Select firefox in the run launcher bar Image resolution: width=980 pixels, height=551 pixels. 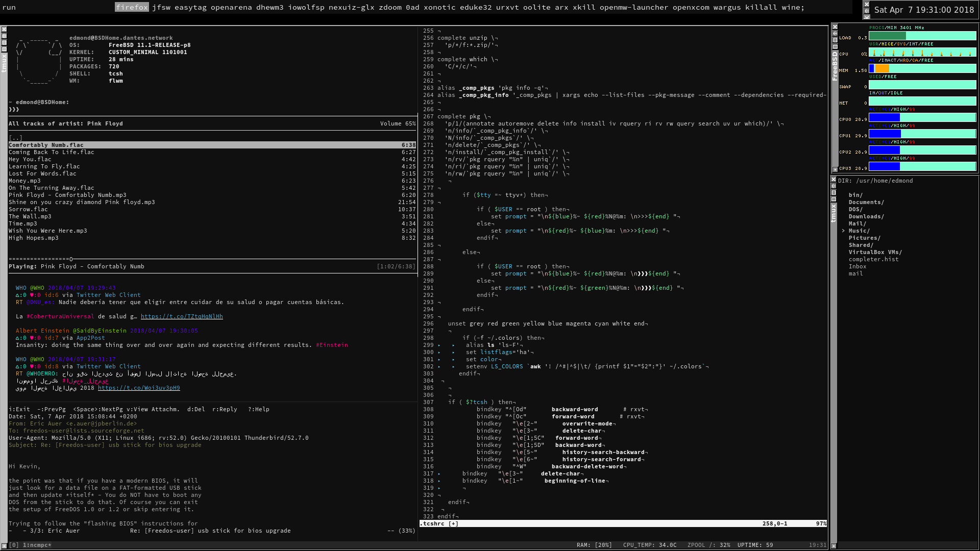click(132, 7)
